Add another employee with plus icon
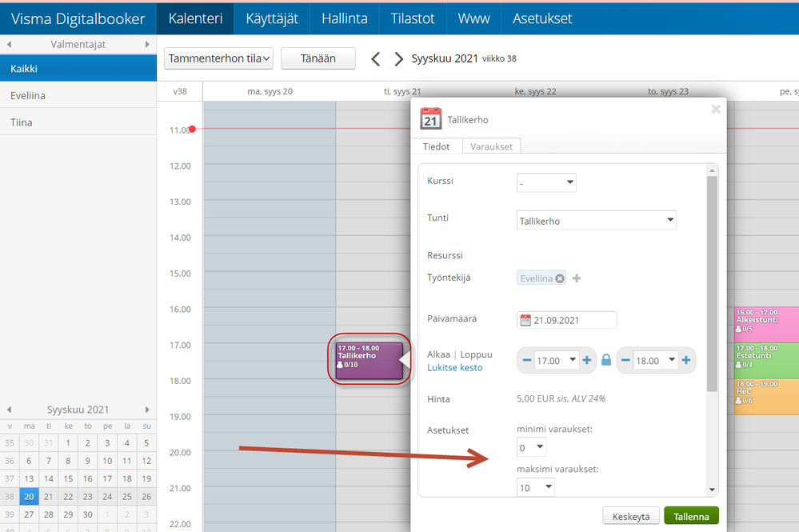The width and height of the screenshot is (799, 532). (577, 278)
